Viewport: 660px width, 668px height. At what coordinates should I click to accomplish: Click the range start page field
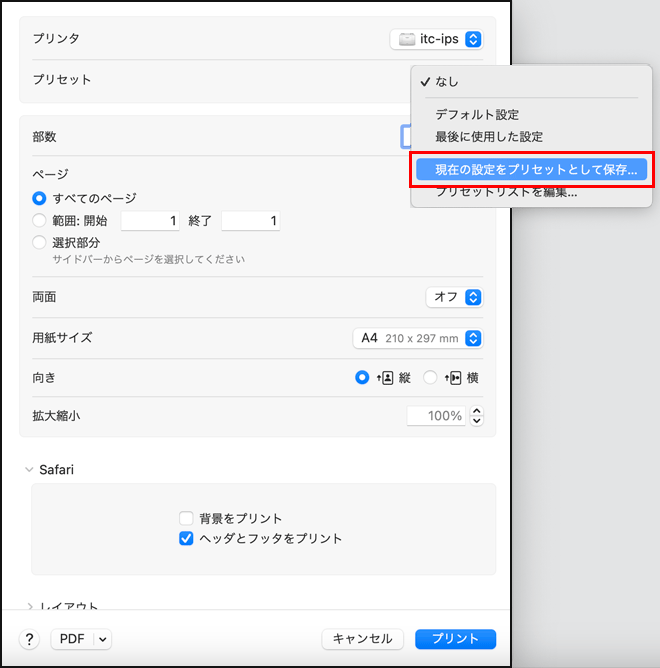click(x=151, y=221)
